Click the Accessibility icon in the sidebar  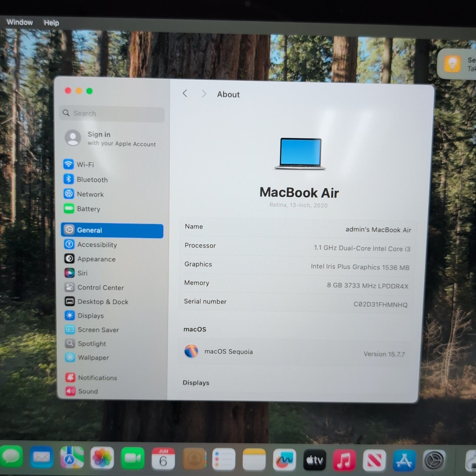pyautogui.click(x=69, y=244)
